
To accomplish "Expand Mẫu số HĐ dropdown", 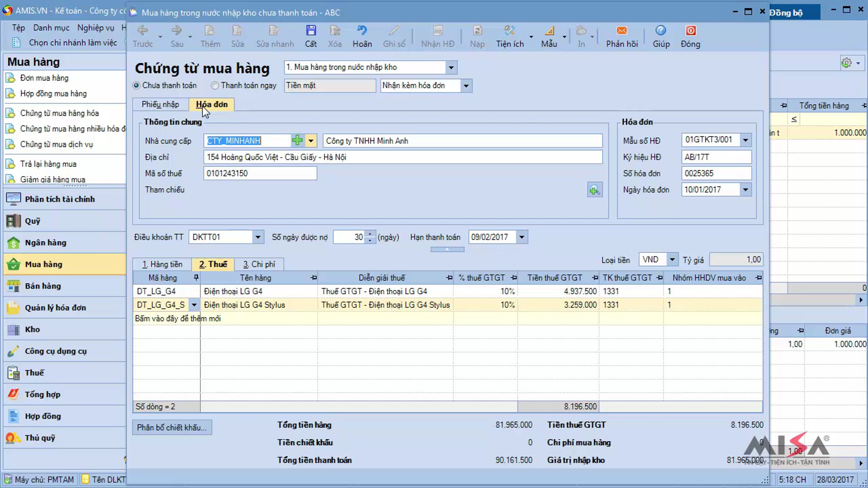I will pos(745,140).
